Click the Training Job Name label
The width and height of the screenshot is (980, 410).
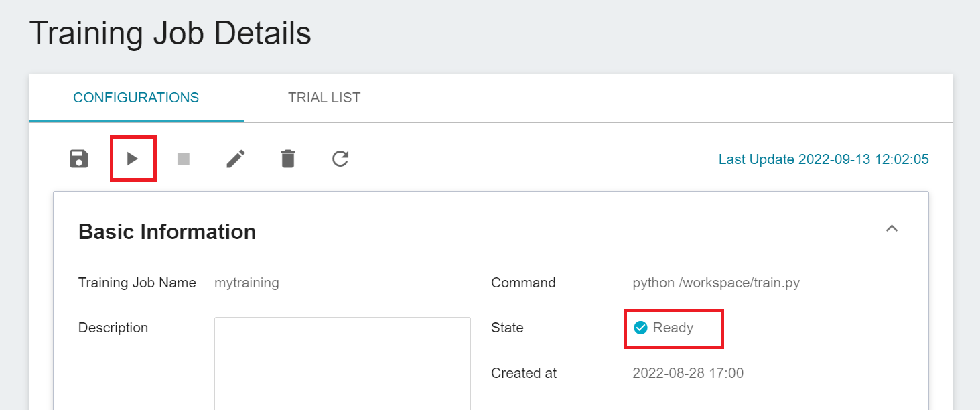pyautogui.click(x=137, y=283)
